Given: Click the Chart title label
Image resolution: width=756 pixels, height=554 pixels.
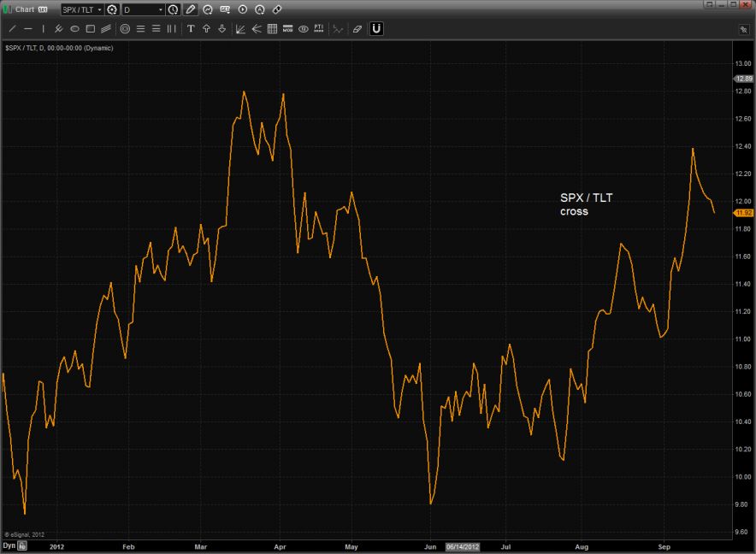Looking at the screenshot, I should tap(25, 9).
